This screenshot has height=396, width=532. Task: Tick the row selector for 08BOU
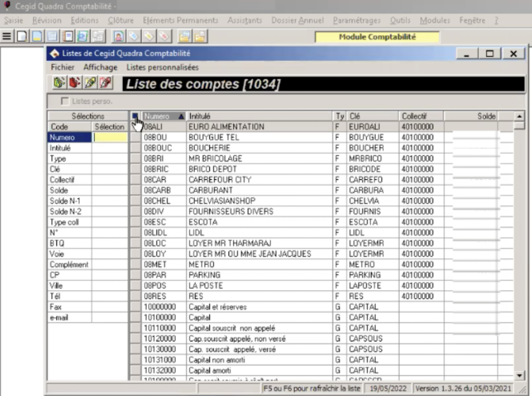136,137
